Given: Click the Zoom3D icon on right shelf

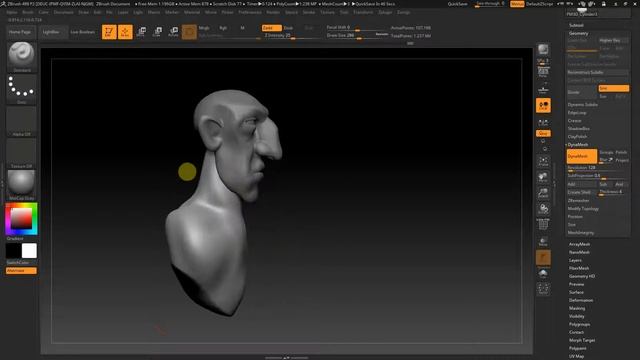Looking at the screenshot, I should click(x=543, y=193).
